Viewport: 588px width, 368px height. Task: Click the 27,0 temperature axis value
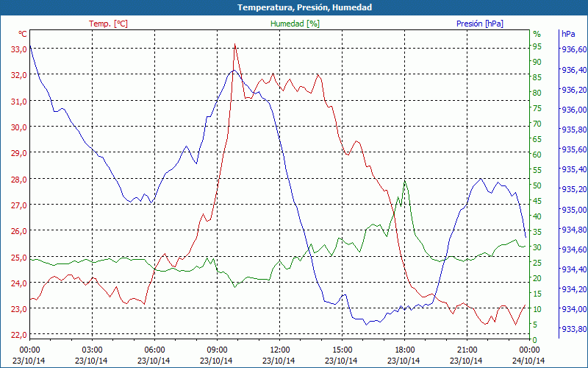19,205
